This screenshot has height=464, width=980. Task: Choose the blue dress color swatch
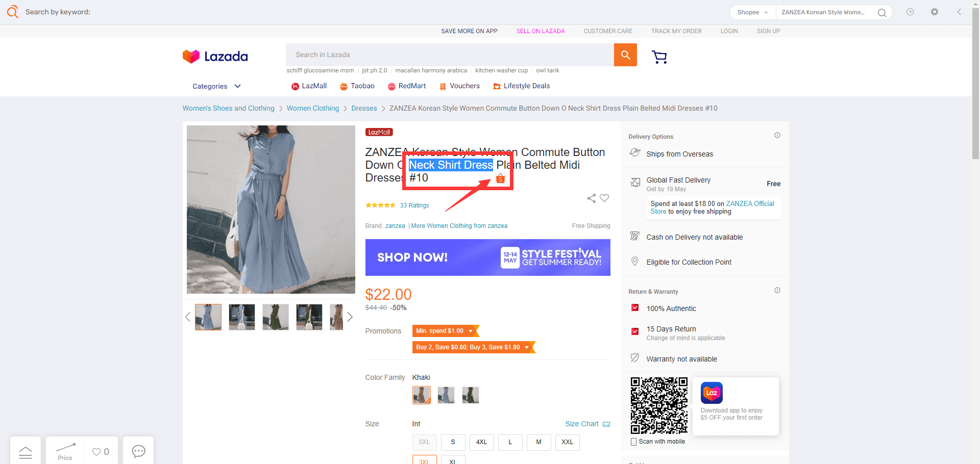point(446,395)
